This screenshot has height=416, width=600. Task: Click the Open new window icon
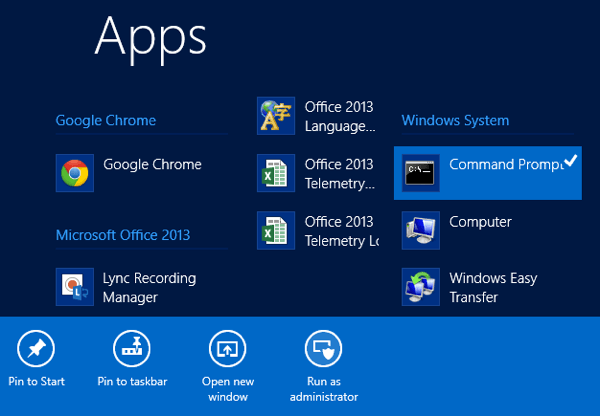pos(227,348)
